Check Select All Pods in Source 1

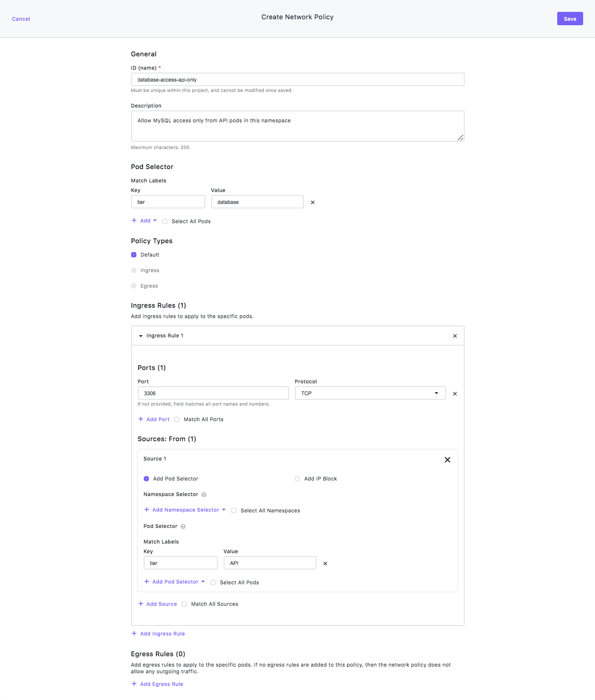pyautogui.click(x=213, y=582)
